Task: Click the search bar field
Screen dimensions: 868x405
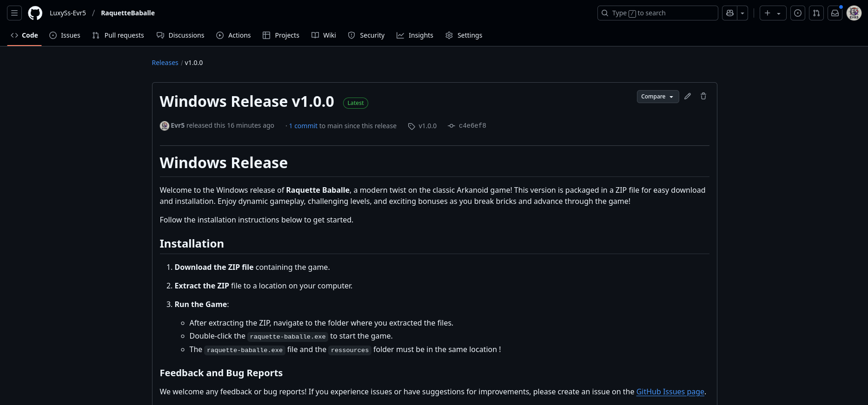Action: click(x=657, y=13)
